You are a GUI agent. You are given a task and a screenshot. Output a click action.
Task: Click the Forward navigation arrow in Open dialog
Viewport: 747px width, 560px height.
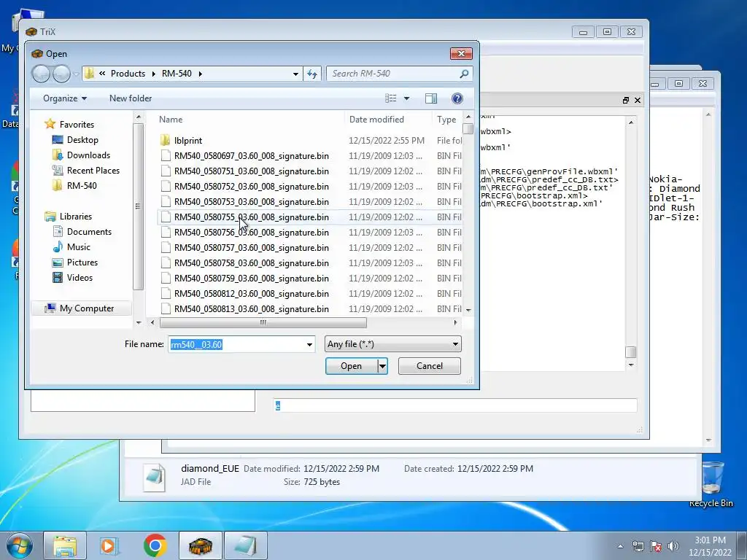[x=61, y=74]
